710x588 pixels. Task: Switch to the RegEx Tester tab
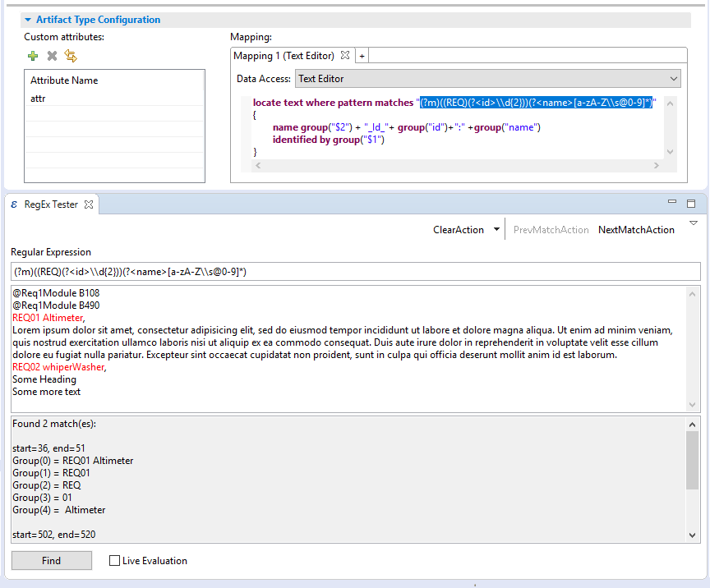(x=51, y=204)
